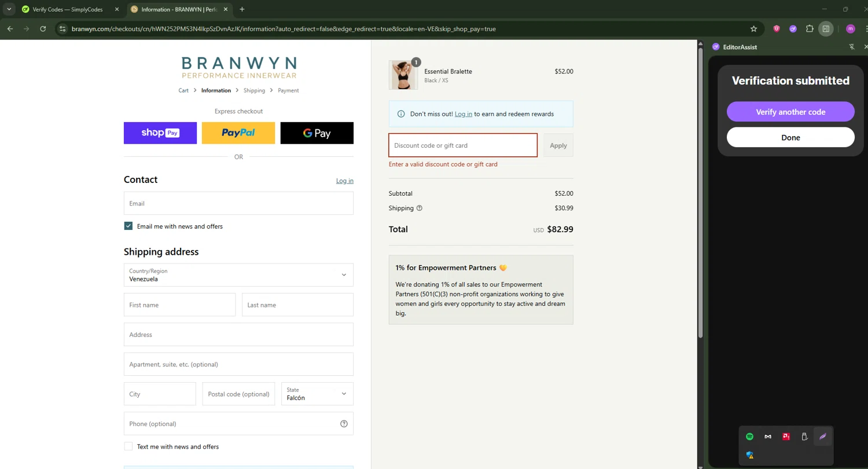This screenshot has width=868, height=469.
Task: Focus the First name field
Action: [x=179, y=305]
